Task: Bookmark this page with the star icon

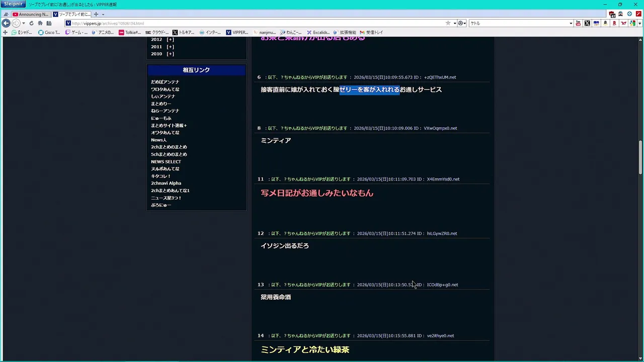Action: [x=448, y=23]
